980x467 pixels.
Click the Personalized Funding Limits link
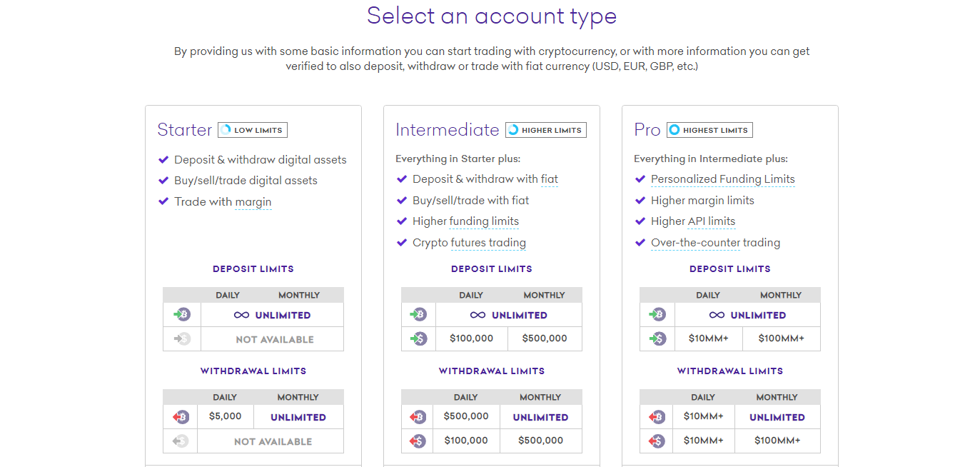pos(722,179)
